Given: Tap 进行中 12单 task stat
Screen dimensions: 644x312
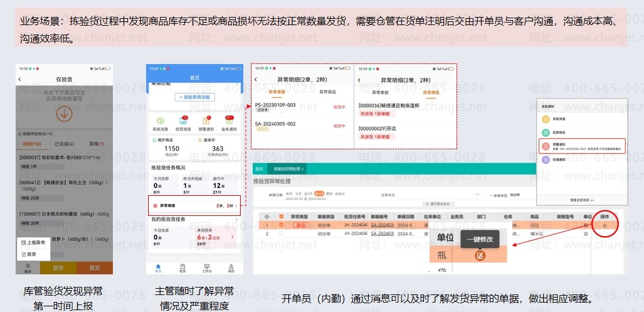Looking at the screenshot, I should (225, 186).
